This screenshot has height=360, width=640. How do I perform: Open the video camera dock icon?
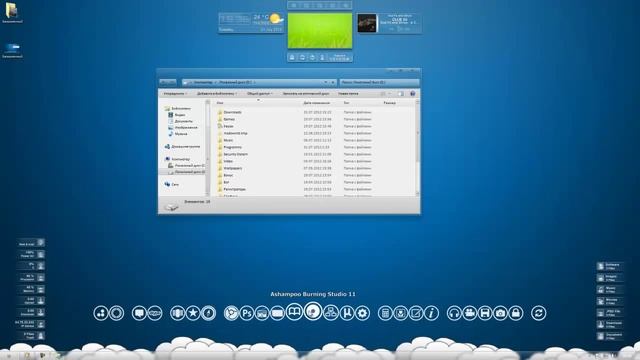(x=469, y=313)
